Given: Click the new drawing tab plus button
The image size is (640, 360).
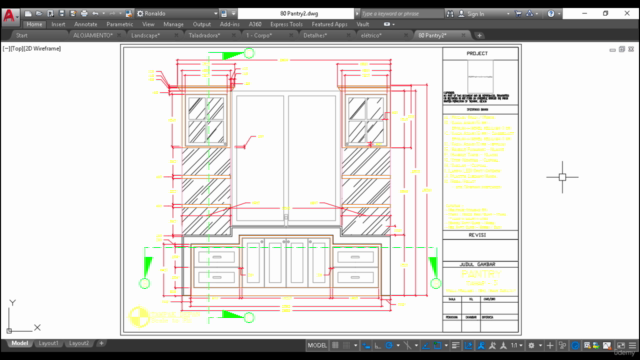Looking at the screenshot, I should (480, 36).
